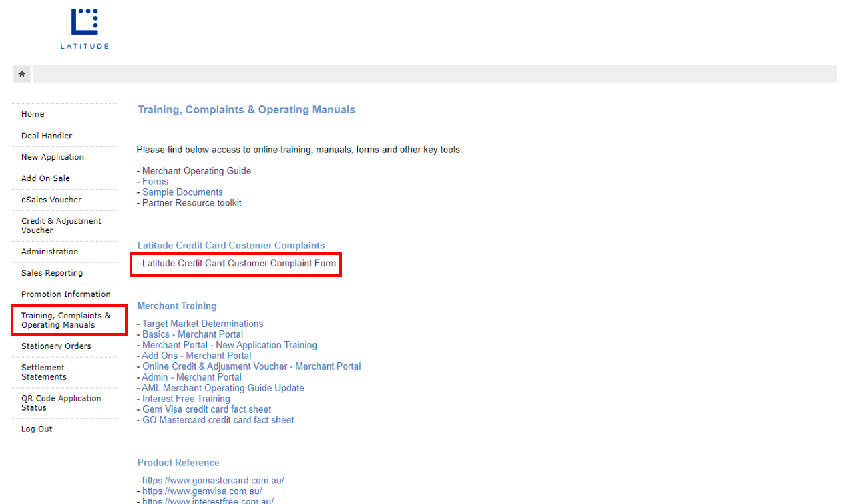The width and height of the screenshot is (842, 504).
Task: Go to eSales Voucher page
Action: pos(51,200)
